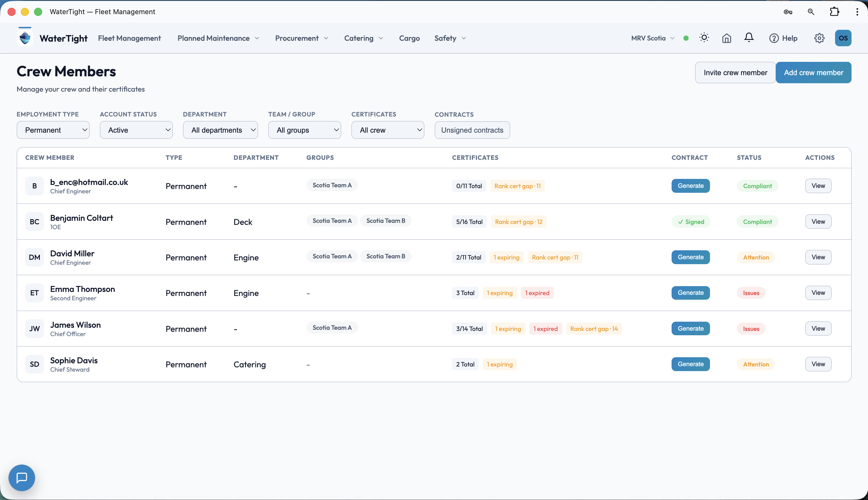The width and height of the screenshot is (868, 500).
Task: View Emma Thompson's crew record
Action: [818, 293]
